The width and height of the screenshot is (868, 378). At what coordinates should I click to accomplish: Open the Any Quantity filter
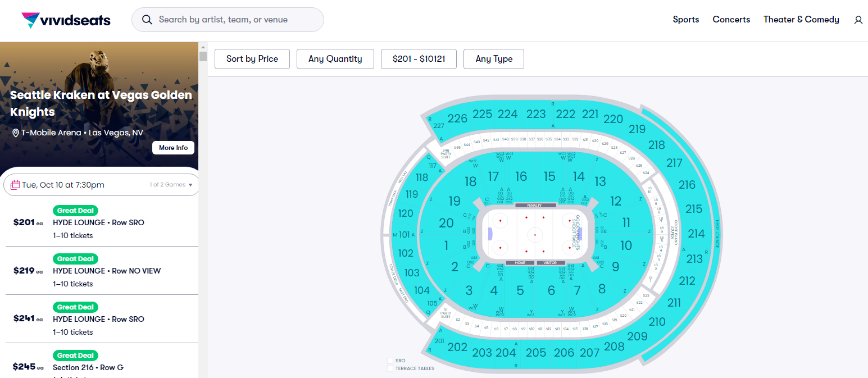coord(335,59)
